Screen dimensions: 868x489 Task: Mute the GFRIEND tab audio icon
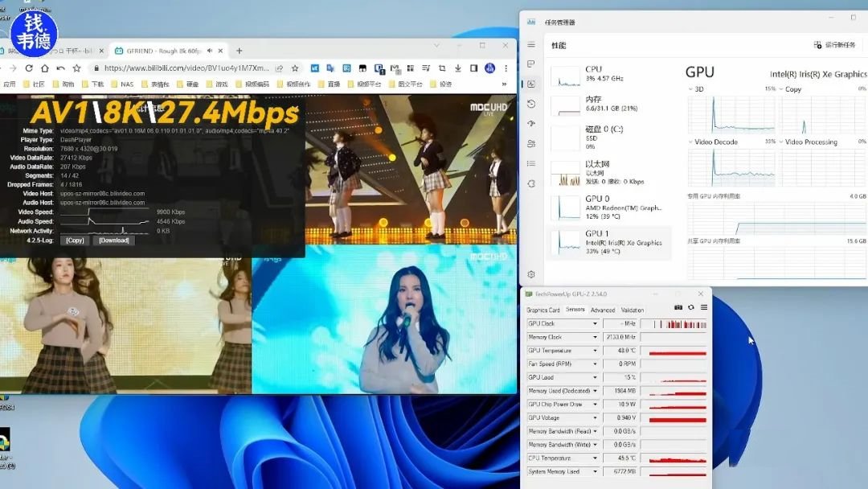point(210,51)
